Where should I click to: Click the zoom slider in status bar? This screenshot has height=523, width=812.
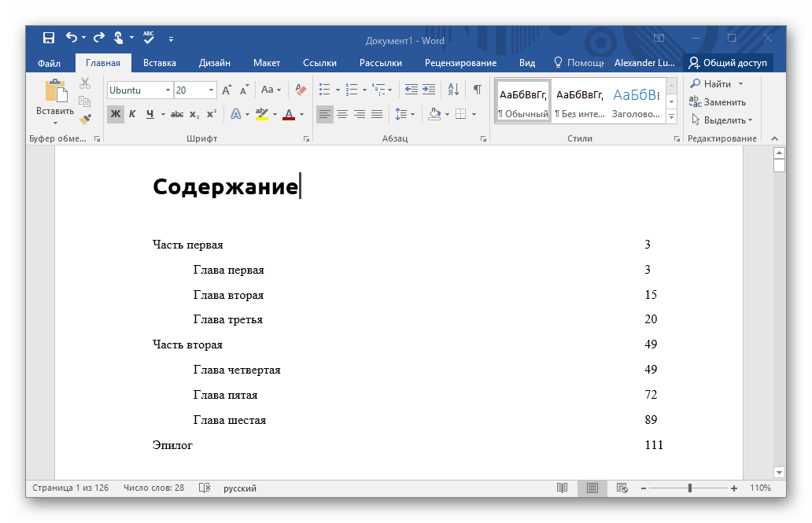[690, 488]
